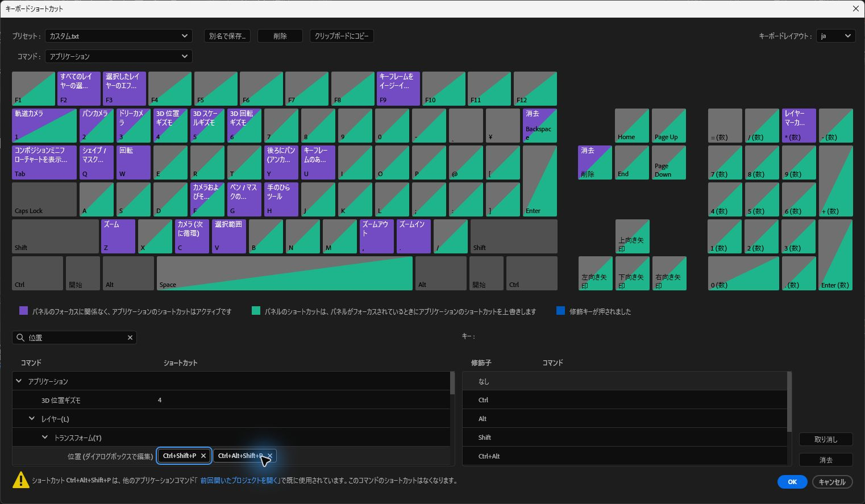865x504 pixels.
Task: Click the Caps Lock key
Action: pyautogui.click(x=44, y=199)
